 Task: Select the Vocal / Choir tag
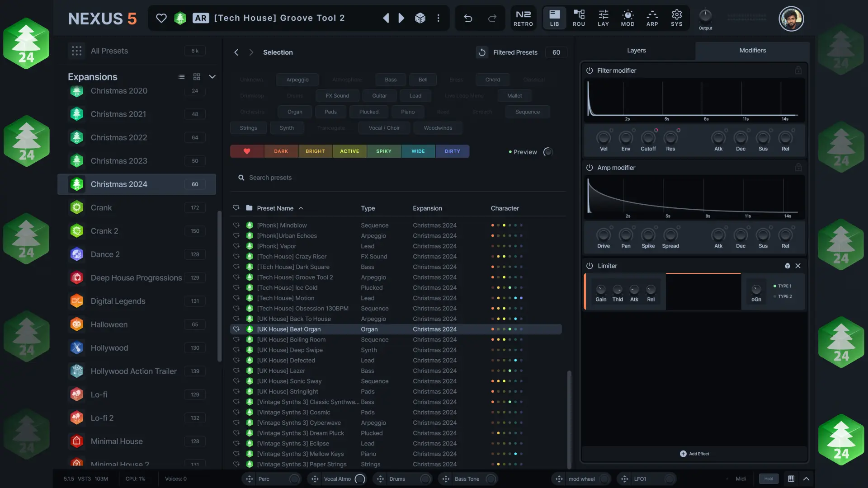pos(384,128)
